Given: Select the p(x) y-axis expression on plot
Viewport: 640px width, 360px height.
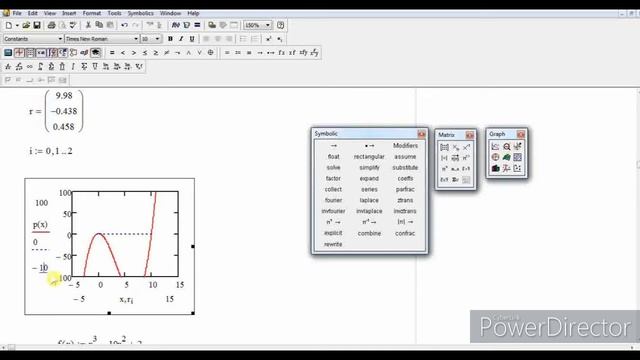Looking at the screenshot, I should tap(40, 224).
